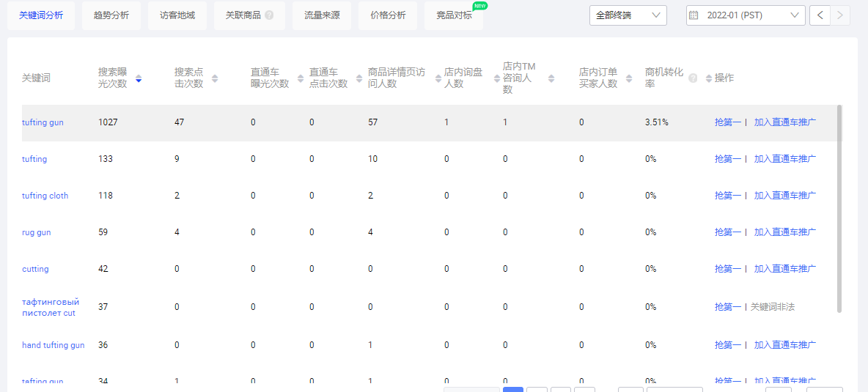Open the tufting cloth keyword link

coord(45,196)
